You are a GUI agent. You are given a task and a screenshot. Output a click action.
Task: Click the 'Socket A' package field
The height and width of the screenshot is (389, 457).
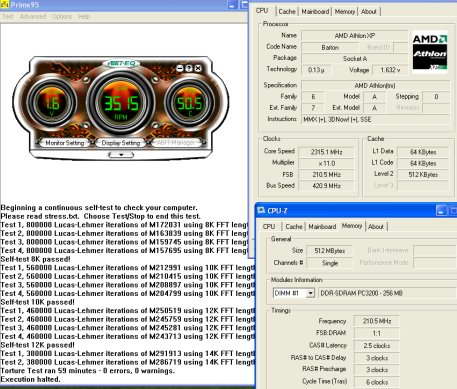(355, 59)
